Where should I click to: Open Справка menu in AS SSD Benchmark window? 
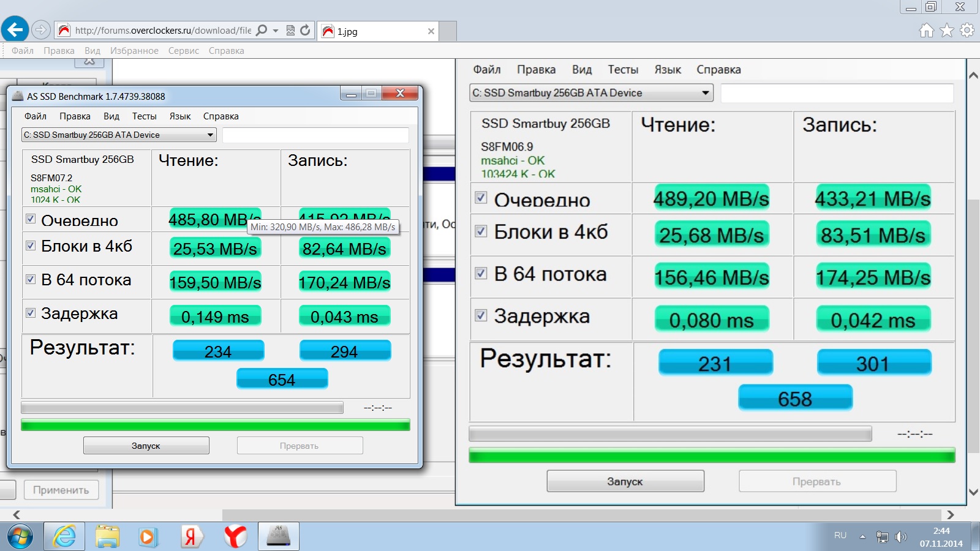[x=221, y=116]
